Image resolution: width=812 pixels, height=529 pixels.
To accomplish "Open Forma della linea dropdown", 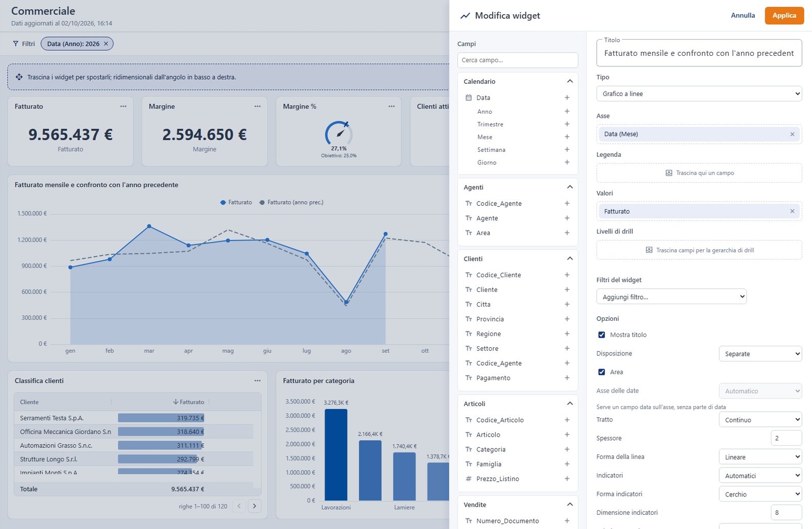I will point(760,457).
